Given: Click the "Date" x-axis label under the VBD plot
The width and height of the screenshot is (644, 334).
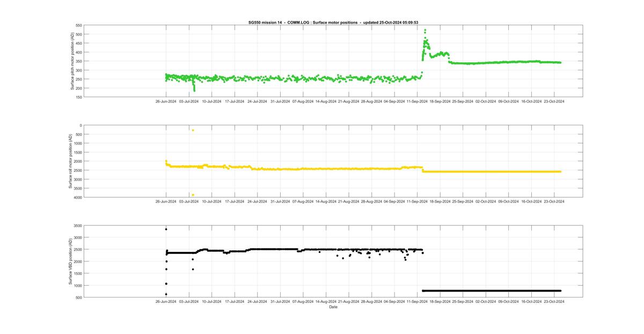Looking at the screenshot, I should point(333,307).
